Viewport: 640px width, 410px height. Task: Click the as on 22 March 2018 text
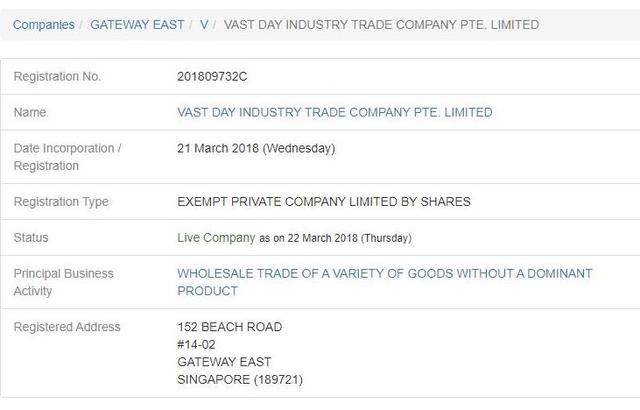coord(336,238)
